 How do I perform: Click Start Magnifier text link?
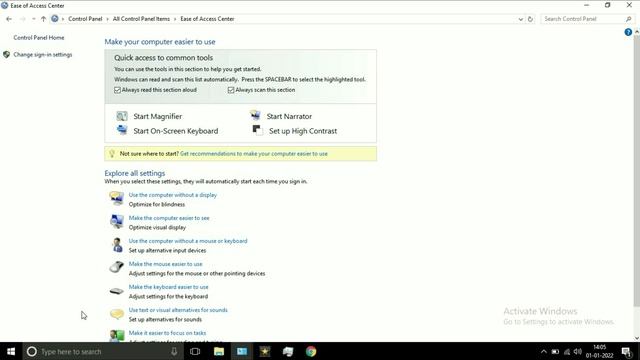158,116
